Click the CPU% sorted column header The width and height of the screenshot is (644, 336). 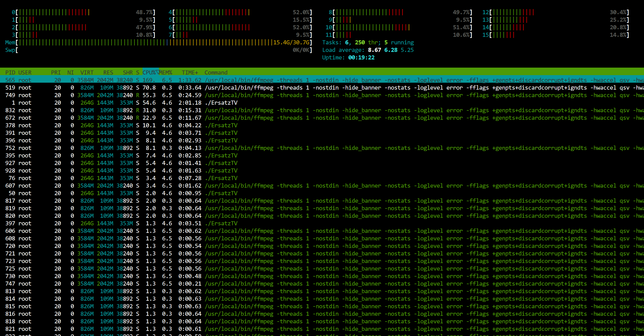tap(151, 73)
